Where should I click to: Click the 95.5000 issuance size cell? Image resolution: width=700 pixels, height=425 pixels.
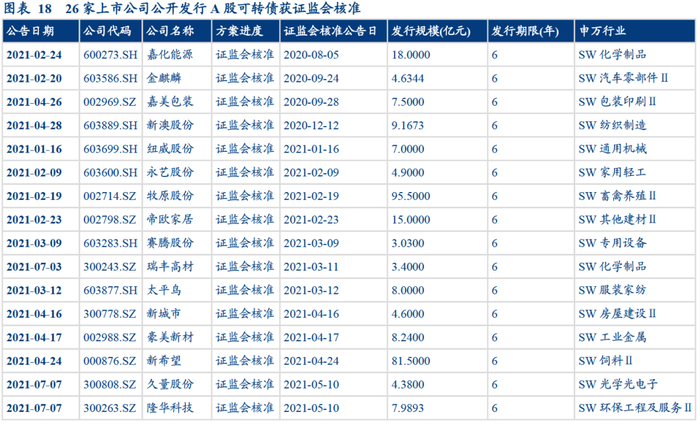pos(411,196)
